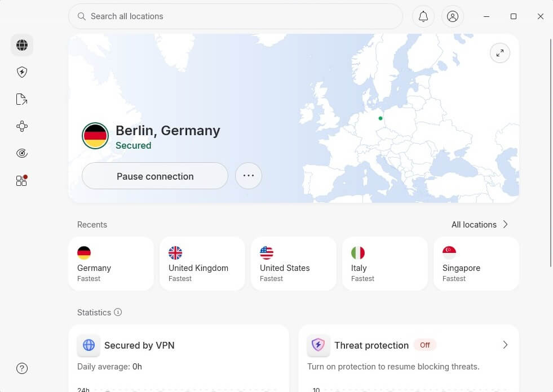Open notifications bell
The height and width of the screenshot is (392, 553).
tap(423, 16)
